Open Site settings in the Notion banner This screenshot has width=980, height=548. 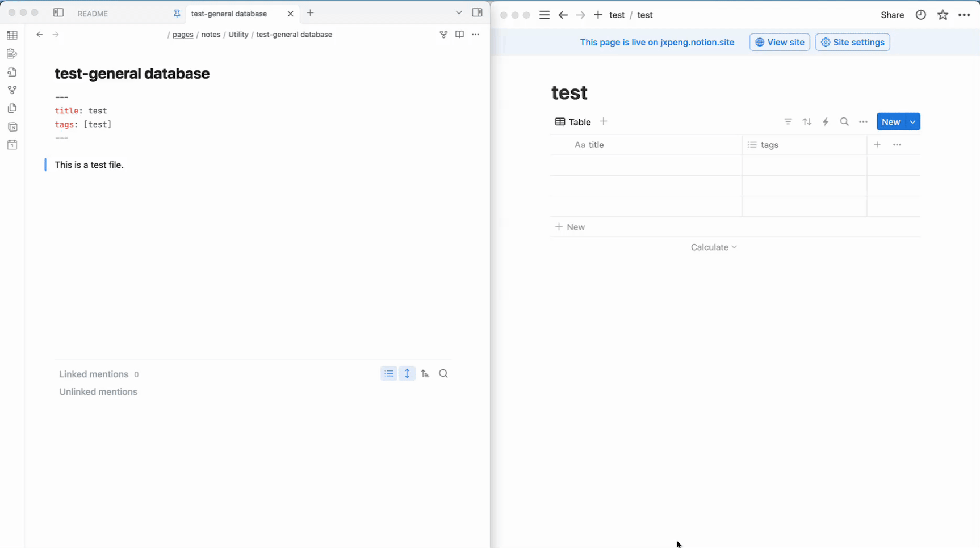coord(852,43)
